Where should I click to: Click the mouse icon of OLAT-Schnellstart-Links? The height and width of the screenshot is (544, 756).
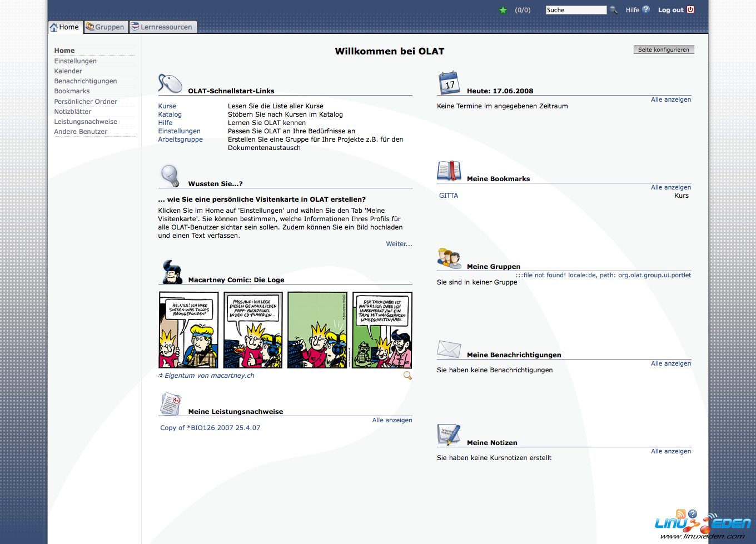click(x=170, y=84)
